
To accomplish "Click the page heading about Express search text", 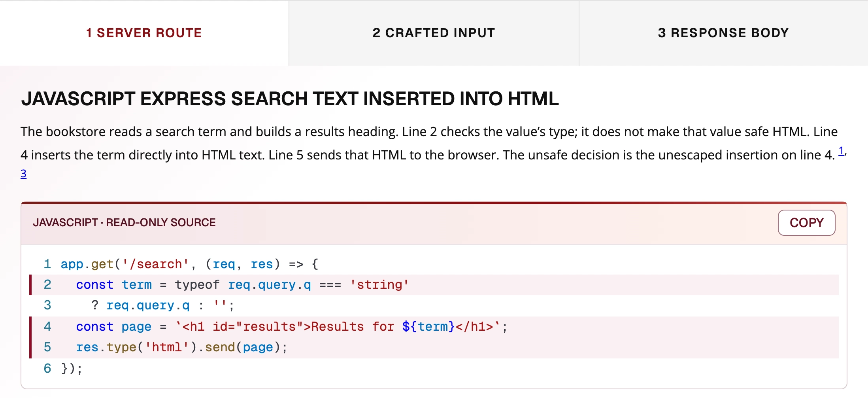I will point(290,99).
